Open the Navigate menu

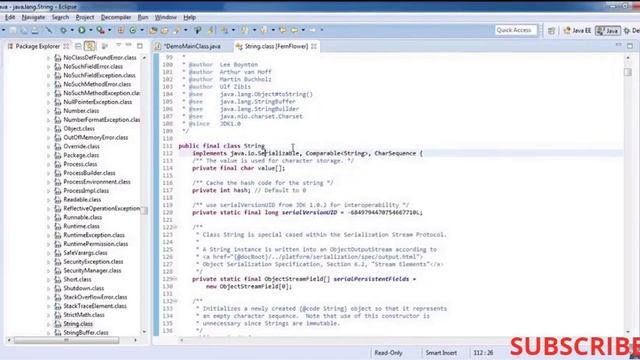click(x=33, y=17)
